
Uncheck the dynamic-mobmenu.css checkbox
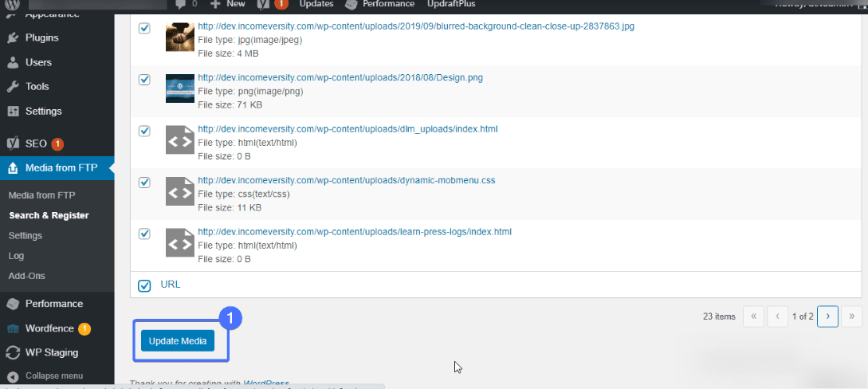tap(144, 183)
